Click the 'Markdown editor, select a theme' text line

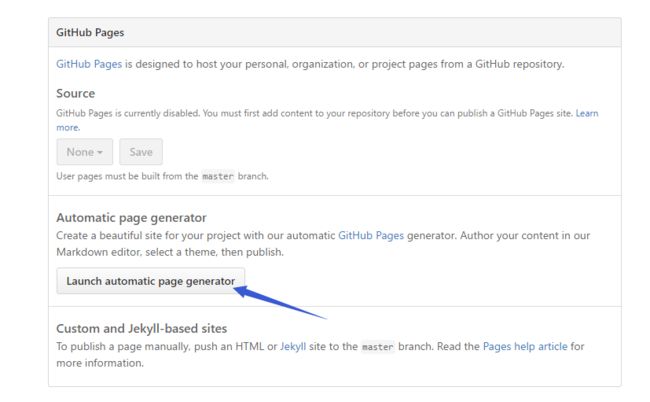pyautogui.click(x=170, y=252)
